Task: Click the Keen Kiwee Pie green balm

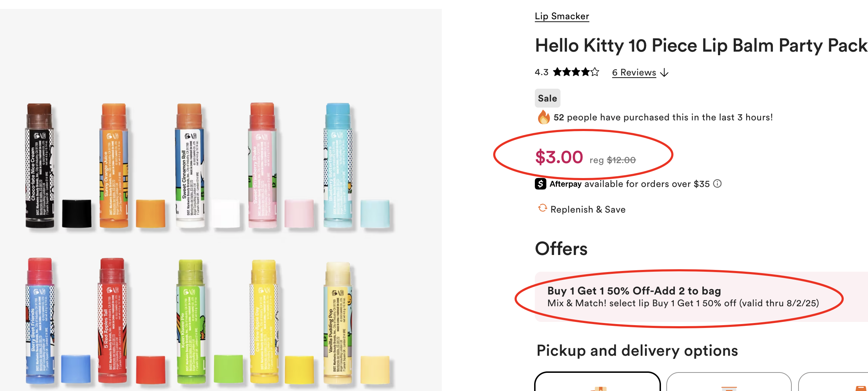Action: pos(191,322)
